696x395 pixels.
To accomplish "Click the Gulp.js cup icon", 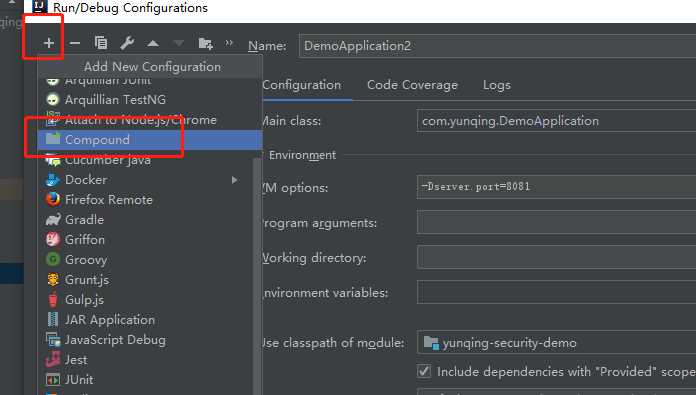I will pyautogui.click(x=53, y=300).
